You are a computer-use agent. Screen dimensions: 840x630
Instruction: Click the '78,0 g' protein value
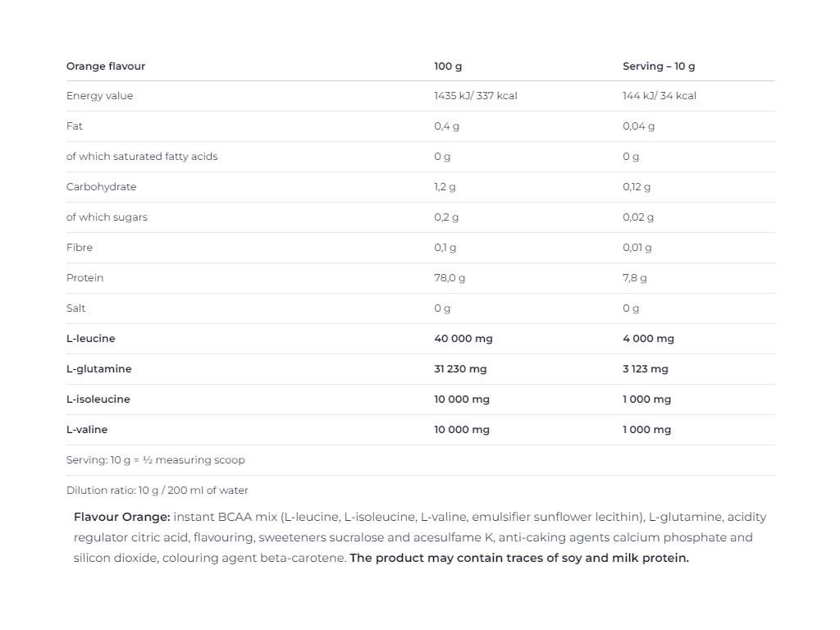coord(450,278)
